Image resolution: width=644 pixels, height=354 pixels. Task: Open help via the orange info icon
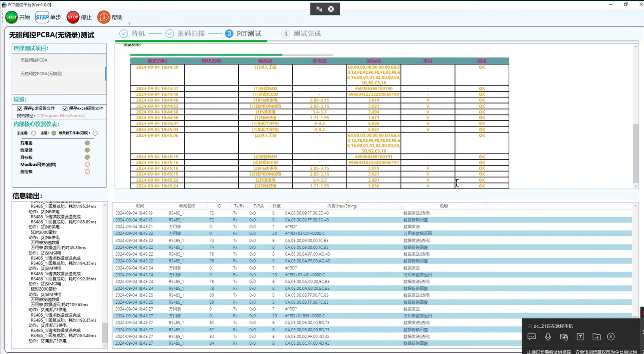click(x=104, y=17)
